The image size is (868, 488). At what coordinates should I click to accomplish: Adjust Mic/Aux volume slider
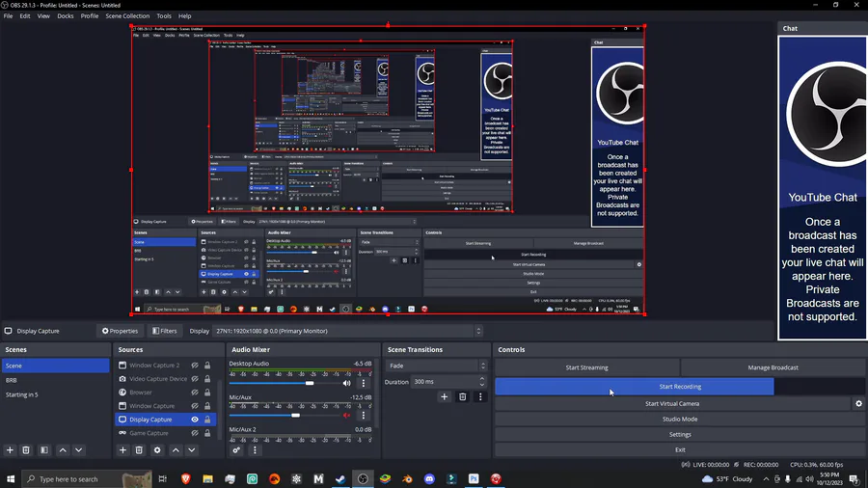point(296,415)
